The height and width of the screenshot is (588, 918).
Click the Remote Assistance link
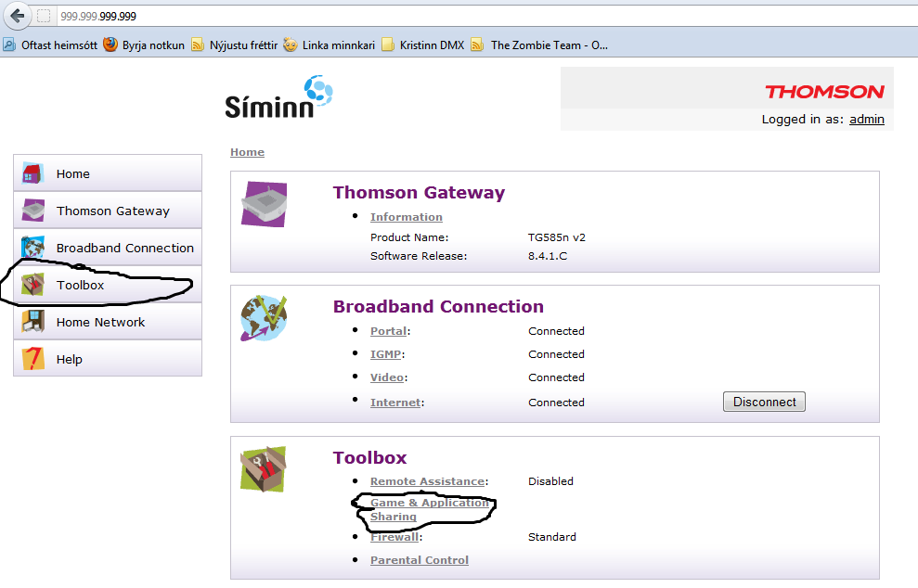tap(427, 481)
